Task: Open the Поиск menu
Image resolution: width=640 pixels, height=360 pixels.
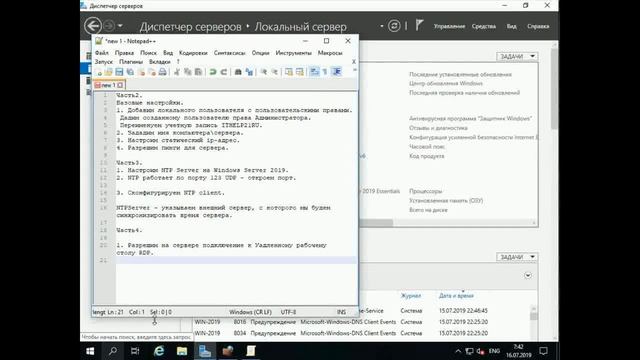Action: [148, 53]
